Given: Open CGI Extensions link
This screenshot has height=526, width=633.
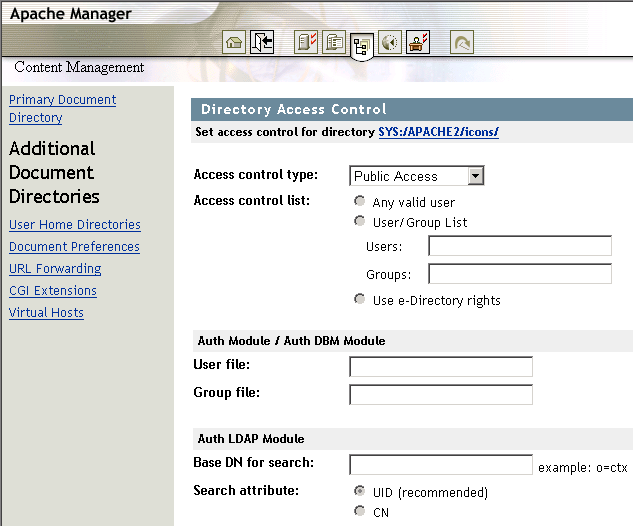Looking at the screenshot, I should 53,291.
